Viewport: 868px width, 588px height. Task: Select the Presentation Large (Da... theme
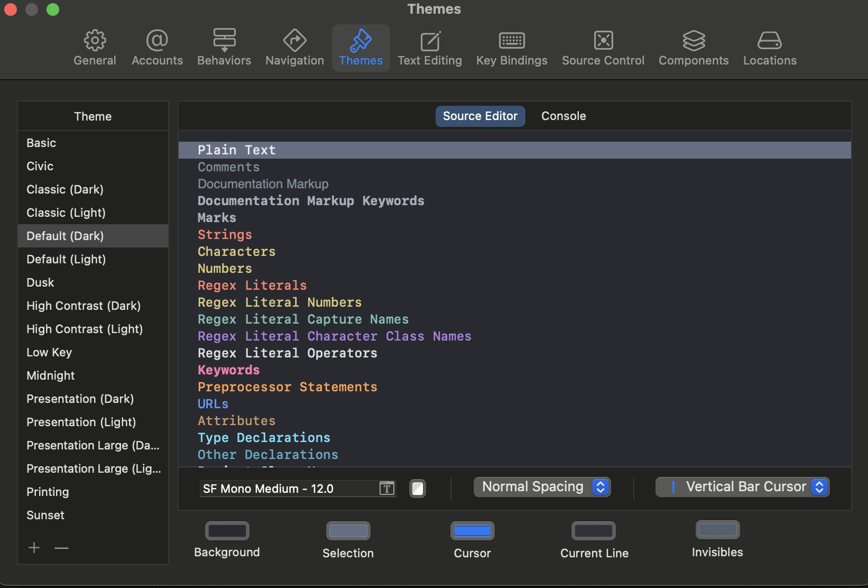pos(93,445)
